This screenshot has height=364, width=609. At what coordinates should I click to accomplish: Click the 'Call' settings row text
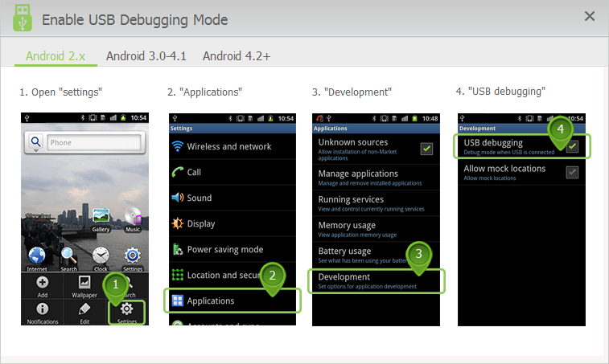click(x=194, y=172)
